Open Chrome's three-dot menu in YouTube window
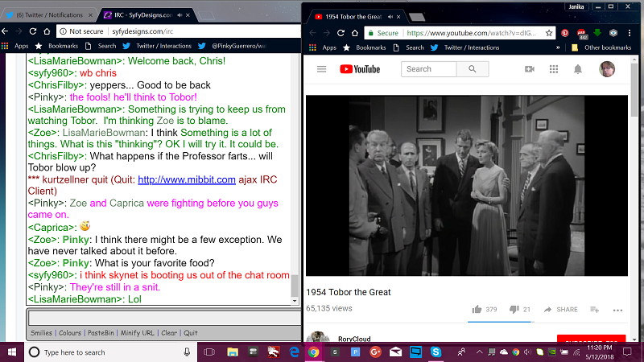This screenshot has height=362, width=644. pos(630,33)
